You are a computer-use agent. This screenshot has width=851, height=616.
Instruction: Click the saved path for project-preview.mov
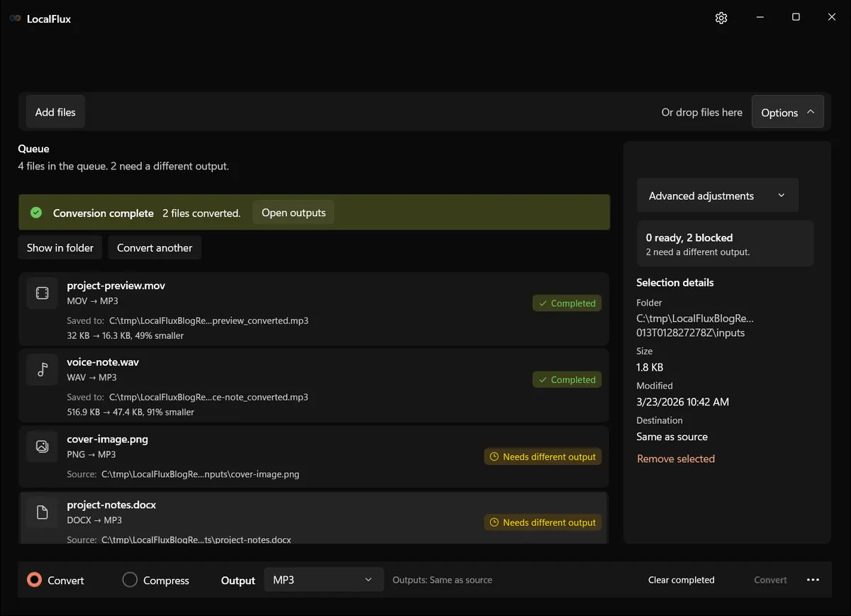click(x=208, y=320)
